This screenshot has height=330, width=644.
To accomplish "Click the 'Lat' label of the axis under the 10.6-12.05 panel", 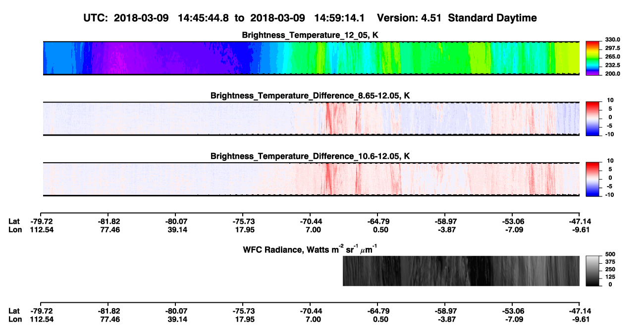I will click(14, 222).
